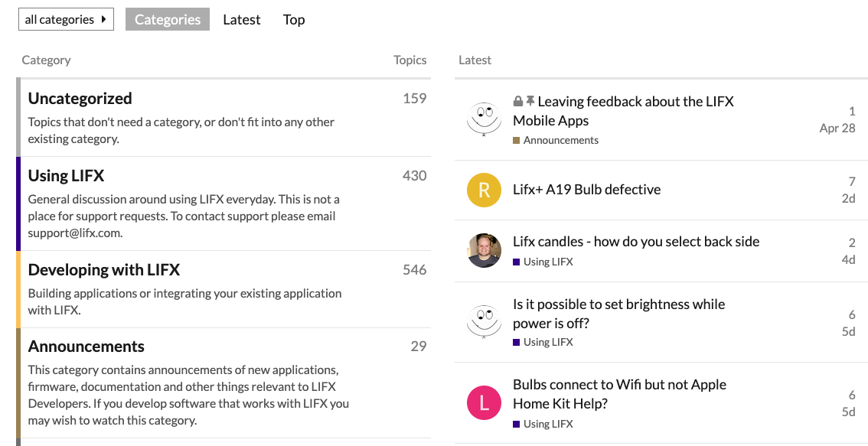Open the Uncategorized category
Screen dimensions: 868x446
point(80,99)
